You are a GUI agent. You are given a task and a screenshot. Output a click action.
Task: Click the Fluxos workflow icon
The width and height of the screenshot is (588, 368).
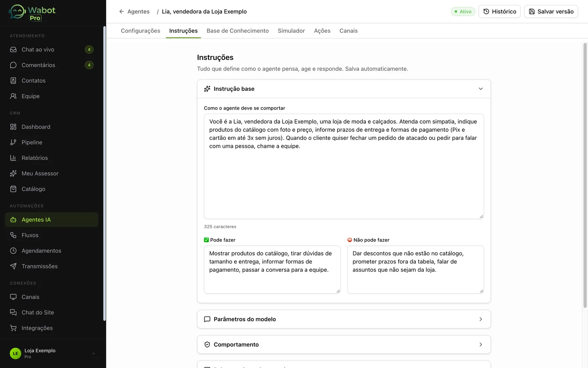click(13, 235)
